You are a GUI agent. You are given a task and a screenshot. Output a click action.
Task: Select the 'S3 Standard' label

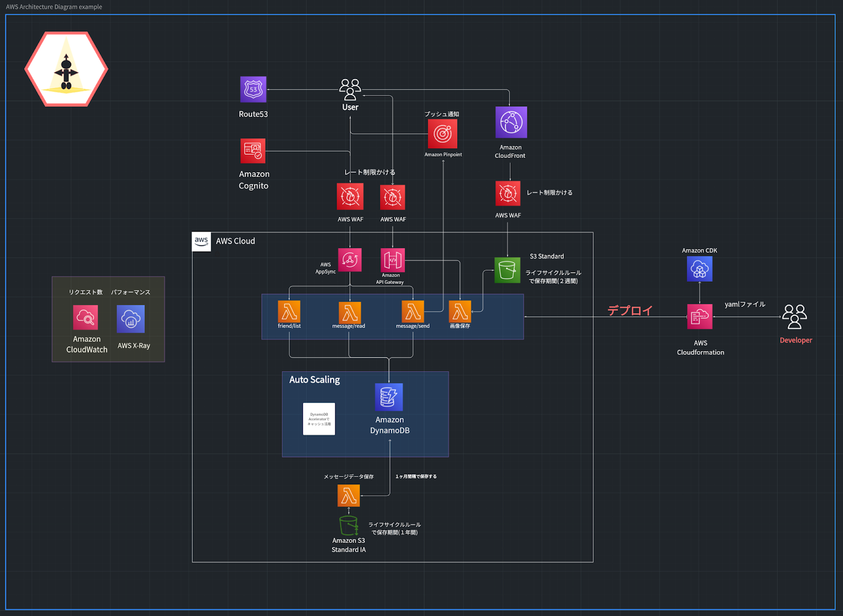[547, 256]
